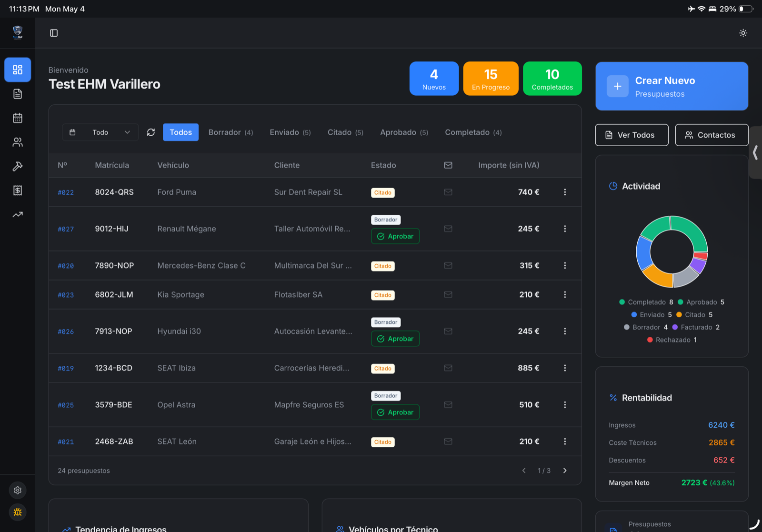
Task: Open the trending analytics icon in sidebar
Action: pos(18,214)
